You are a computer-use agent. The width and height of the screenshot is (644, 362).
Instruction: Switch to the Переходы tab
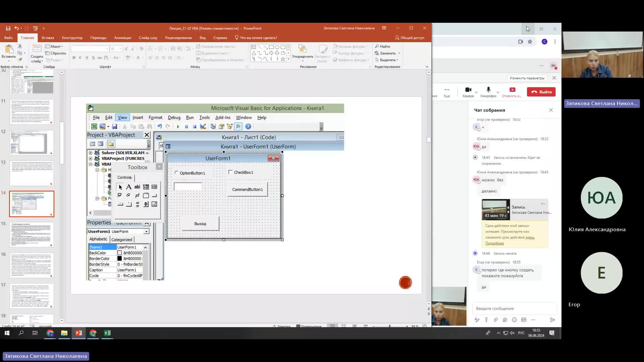point(98,38)
